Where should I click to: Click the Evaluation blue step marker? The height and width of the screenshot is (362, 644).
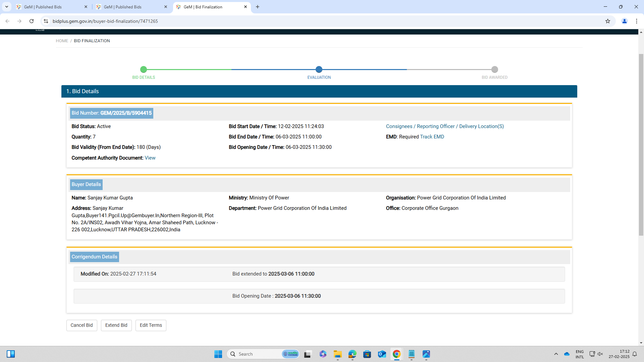319,69
